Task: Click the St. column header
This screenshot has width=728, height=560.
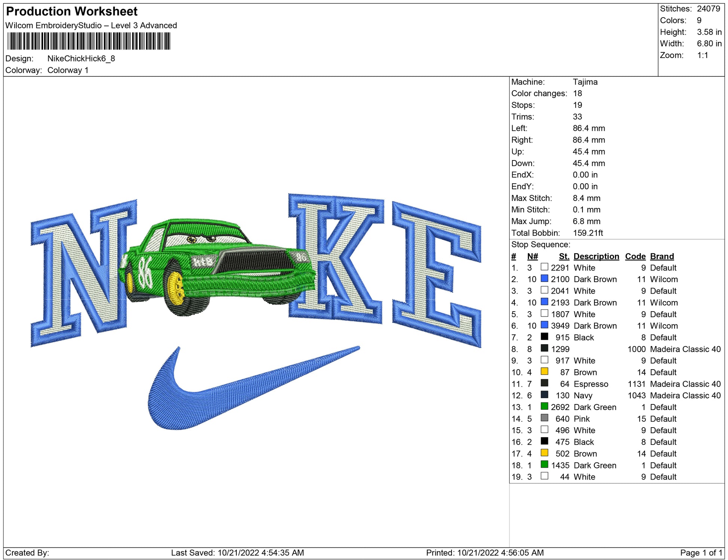Action: (x=564, y=256)
